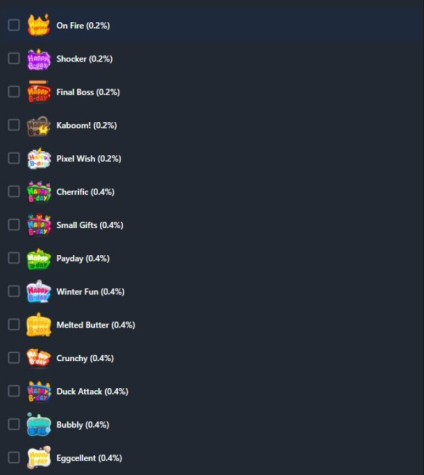Select the Winter Fun sticker thumbnail
The width and height of the screenshot is (424, 475).
39,292
